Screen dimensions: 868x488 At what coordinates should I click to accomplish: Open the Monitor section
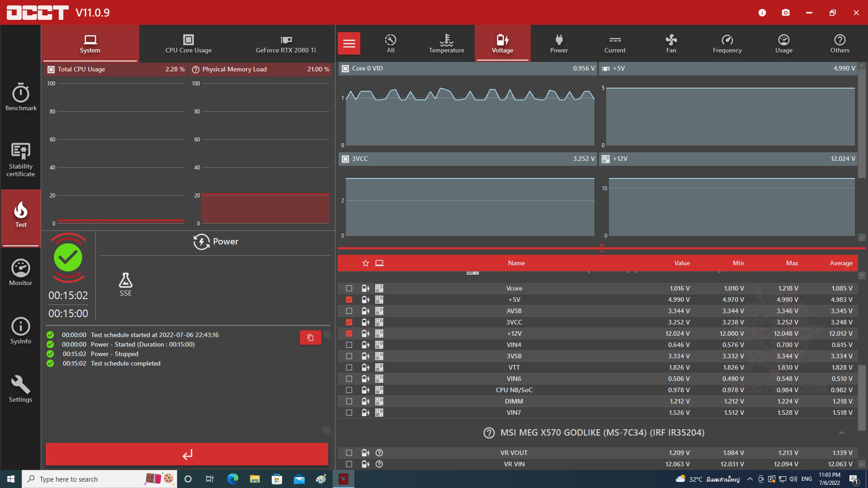21,272
